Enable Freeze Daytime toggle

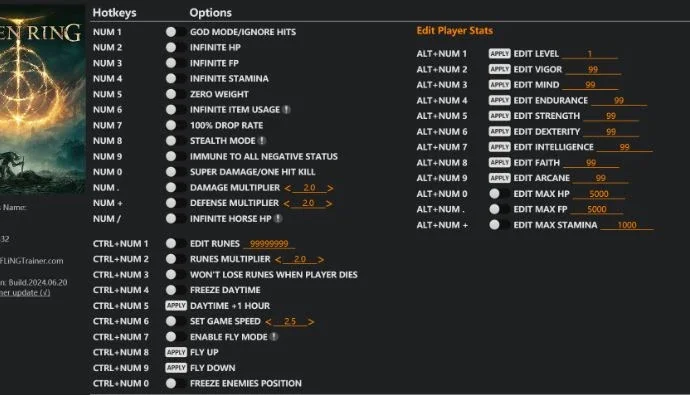[x=176, y=290]
